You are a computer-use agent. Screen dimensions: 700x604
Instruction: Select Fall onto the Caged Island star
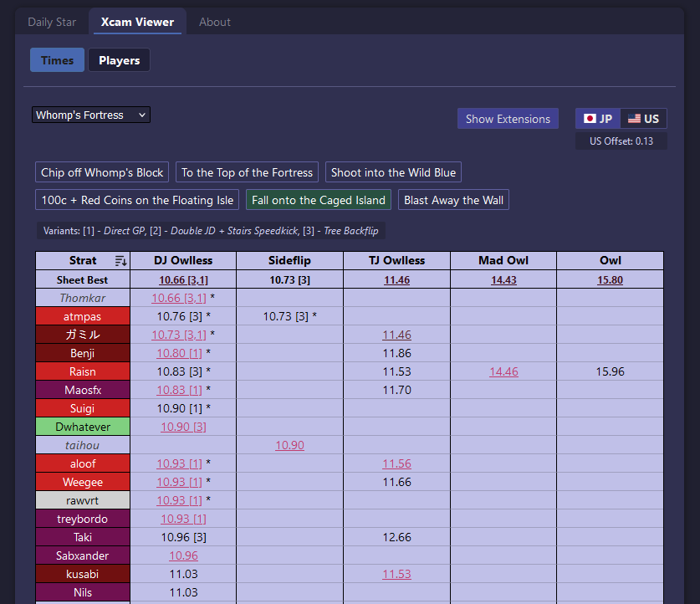(x=319, y=200)
